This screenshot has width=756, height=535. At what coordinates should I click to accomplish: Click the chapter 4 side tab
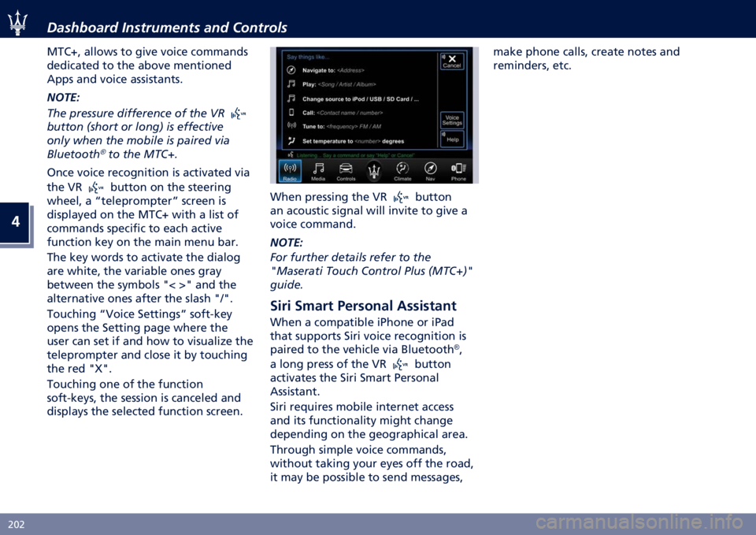(x=16, y=223)
